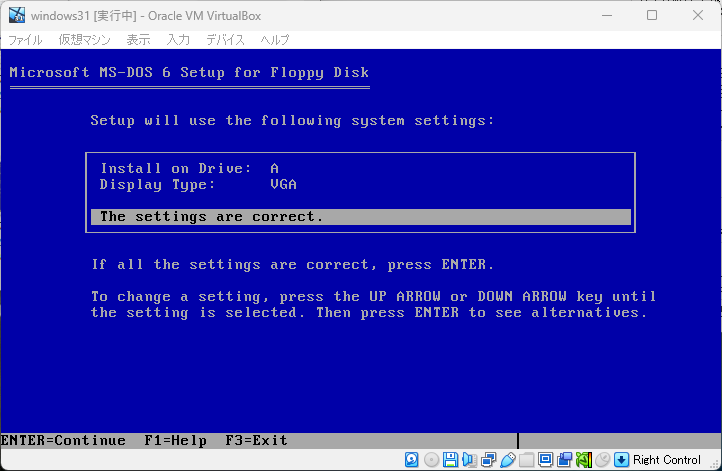
Task: Click the mouse integration status icon
Action: click(x=602, y=459)
